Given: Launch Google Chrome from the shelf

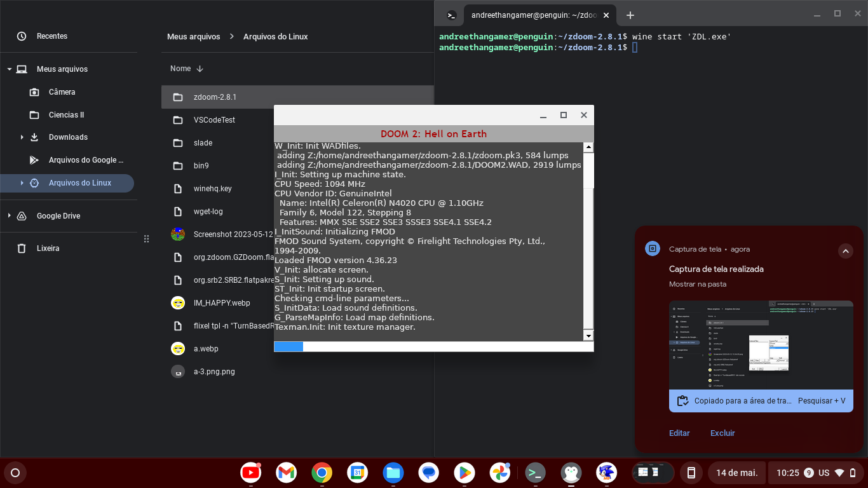Looking at the screenshot, I should pyautogui.click(x=322, y=473).
